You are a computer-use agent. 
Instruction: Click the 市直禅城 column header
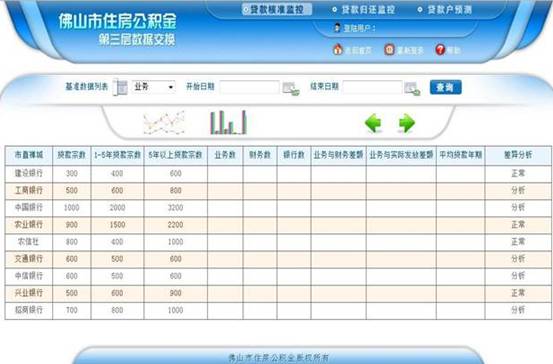(x=29, y=155)
